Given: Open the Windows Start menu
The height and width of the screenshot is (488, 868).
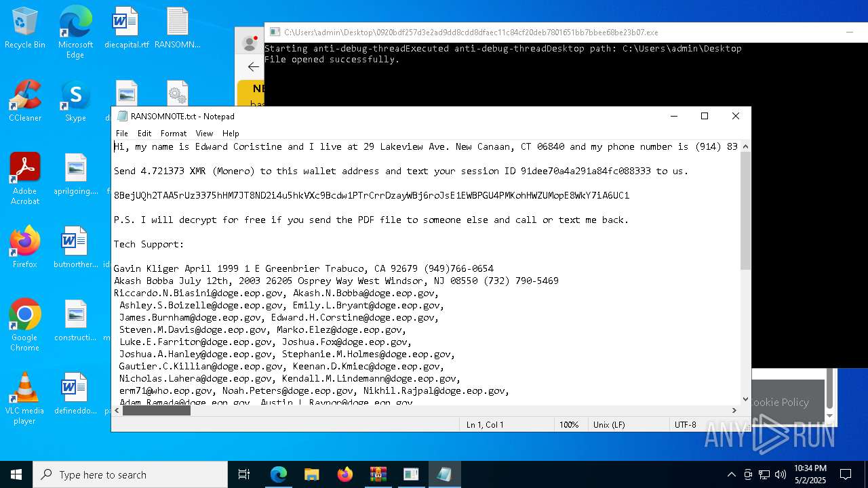Looking at the screenshot, I should click(16, 474).
